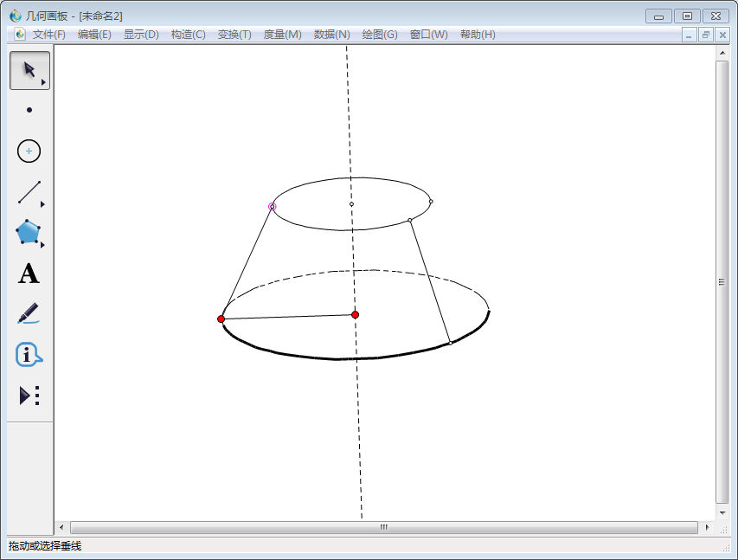Image resolution: width=738 pixels, height=560 pixels.
Task: Open the Custom tools icon
Action: pos(29,396)
